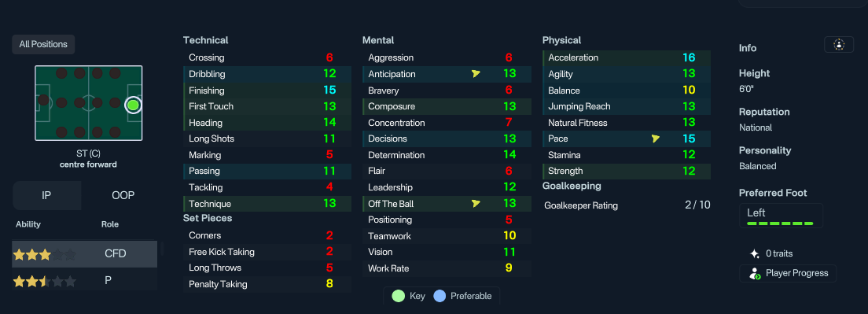Open the Info panel person icon

(x=839, y=45)
